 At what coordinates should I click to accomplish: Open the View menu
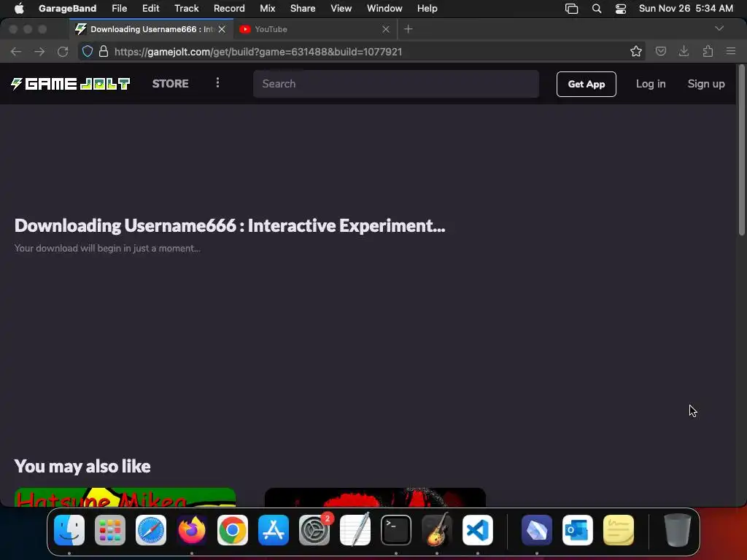[341, 8]
